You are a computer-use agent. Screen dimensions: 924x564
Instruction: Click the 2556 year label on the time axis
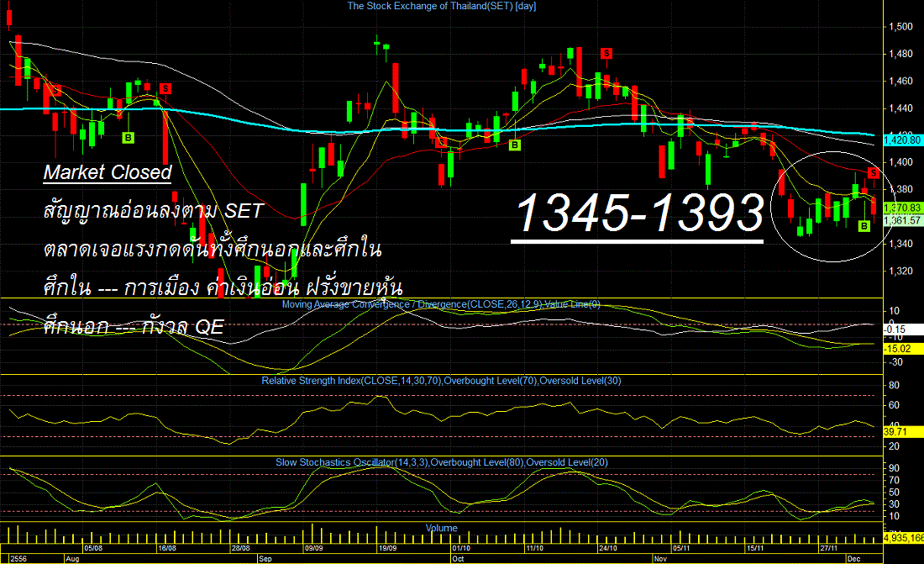(x=18, y=559)
